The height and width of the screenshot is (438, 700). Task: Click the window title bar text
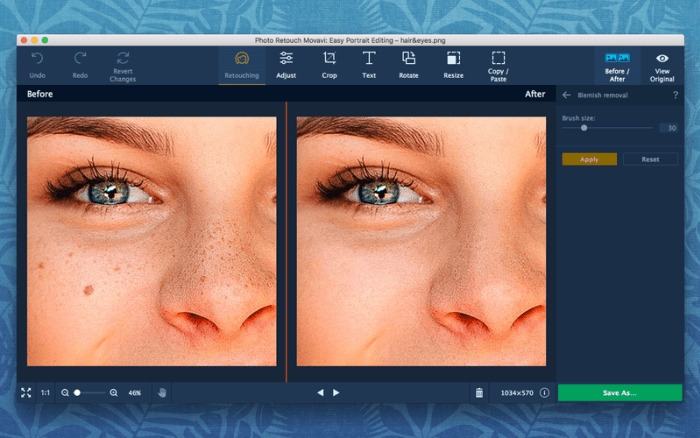coord(350,40)
